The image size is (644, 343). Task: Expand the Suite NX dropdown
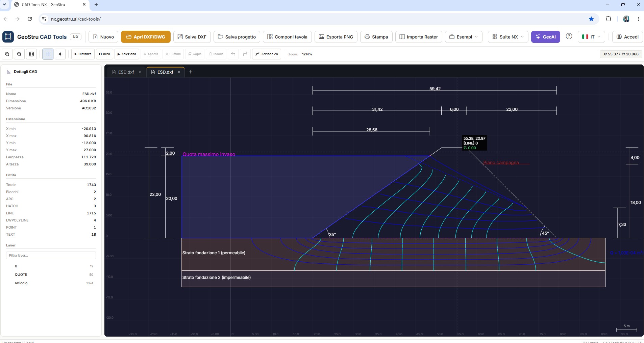pyautogui.click(x=508, y=37)
